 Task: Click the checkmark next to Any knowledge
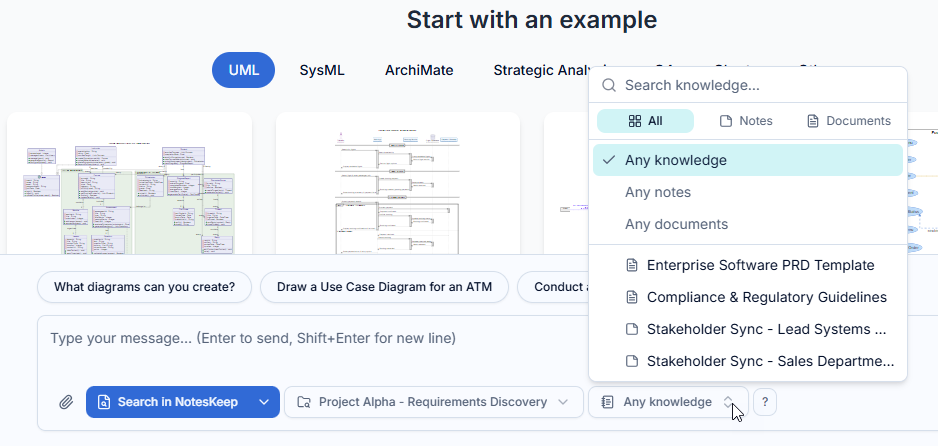pyautogui.click(x=609, y=160)
